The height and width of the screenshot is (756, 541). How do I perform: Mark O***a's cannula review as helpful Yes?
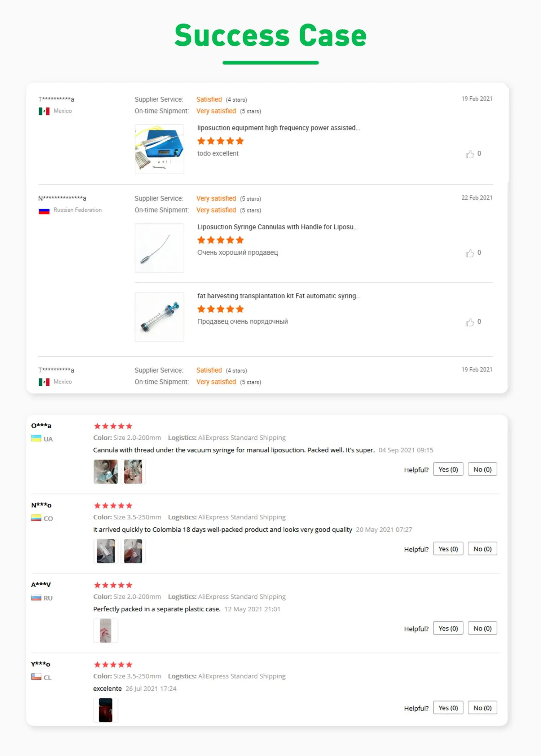tap(448, 469)
